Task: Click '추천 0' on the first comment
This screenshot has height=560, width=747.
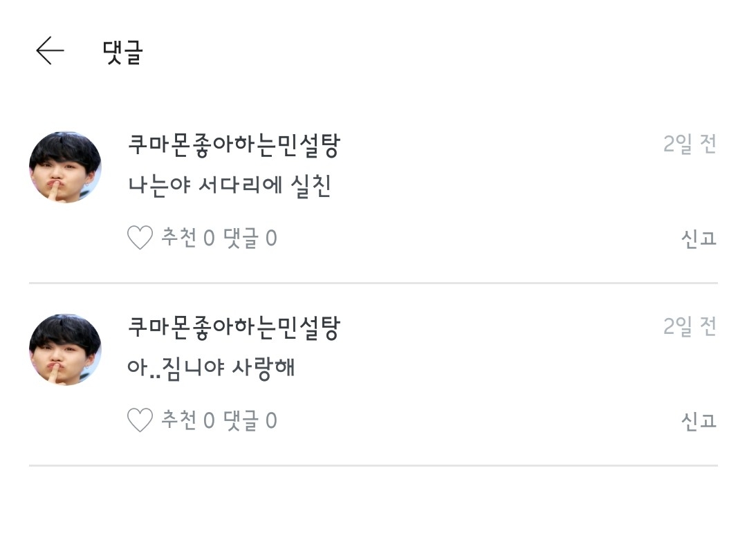Action: coord(188,239)
